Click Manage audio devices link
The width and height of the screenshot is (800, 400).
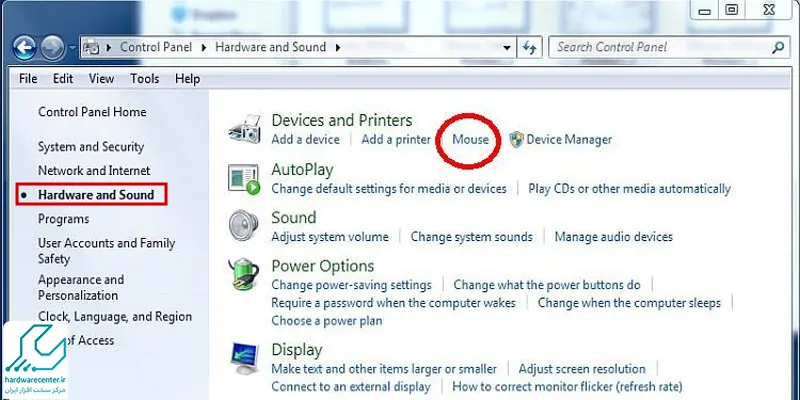point(614,237)
